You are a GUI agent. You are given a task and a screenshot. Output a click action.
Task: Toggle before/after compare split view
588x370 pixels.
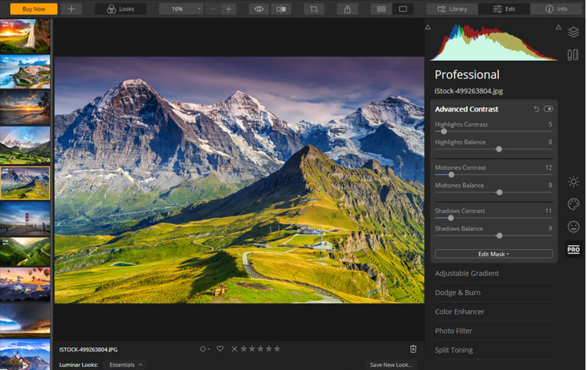point(281,9)
